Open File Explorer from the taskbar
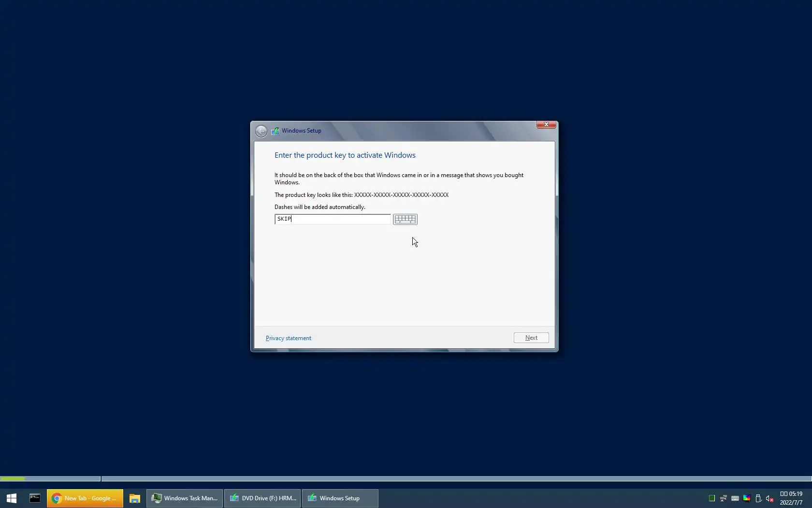 [135, 498]
